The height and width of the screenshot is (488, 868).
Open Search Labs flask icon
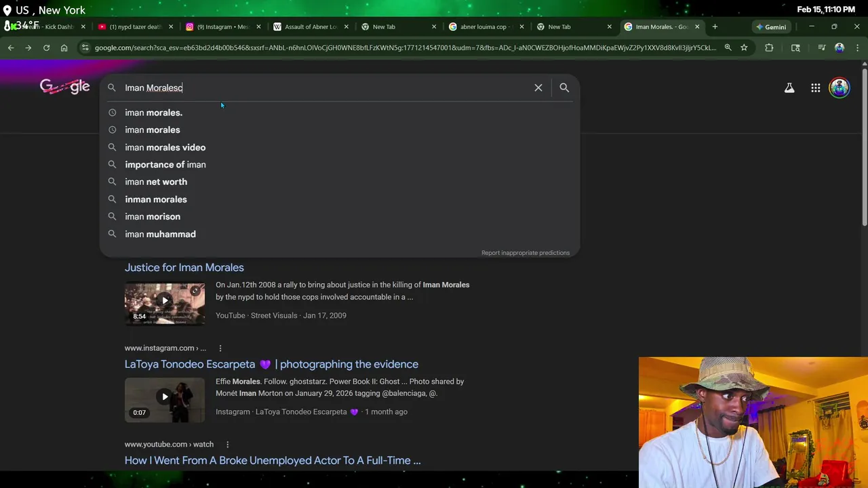(789, 87)
